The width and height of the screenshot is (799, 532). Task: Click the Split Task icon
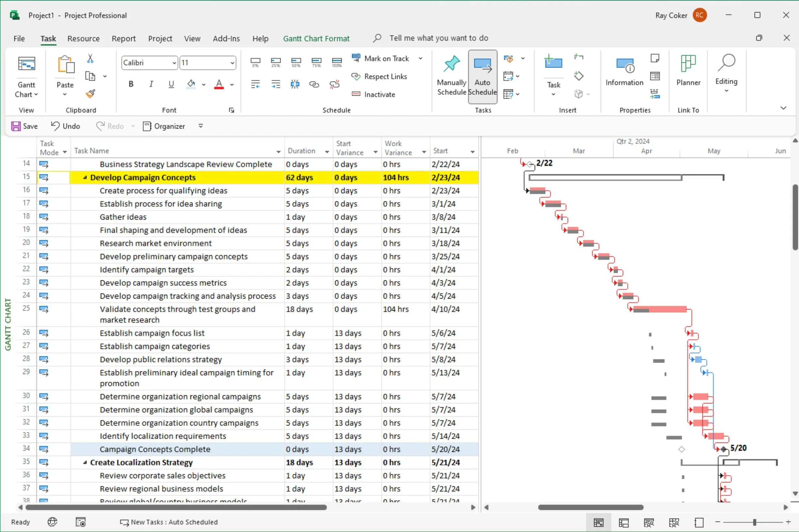point(295,84)
